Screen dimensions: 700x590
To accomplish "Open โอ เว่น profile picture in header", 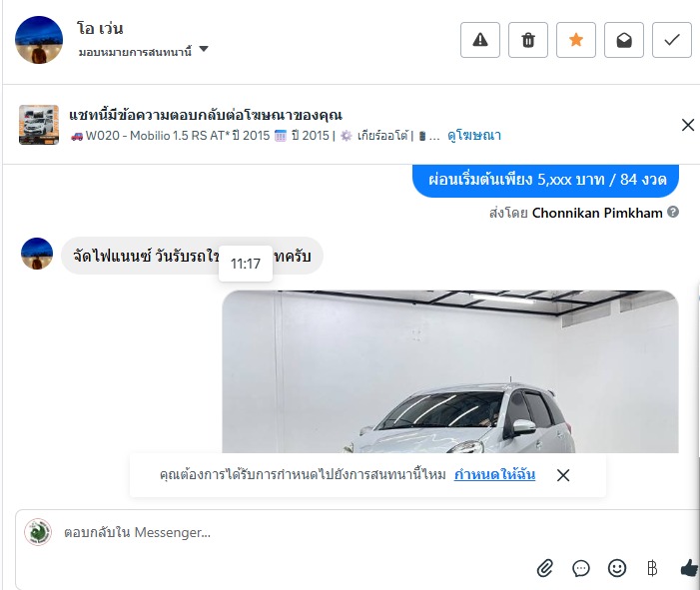I will (x=39, y=40).
